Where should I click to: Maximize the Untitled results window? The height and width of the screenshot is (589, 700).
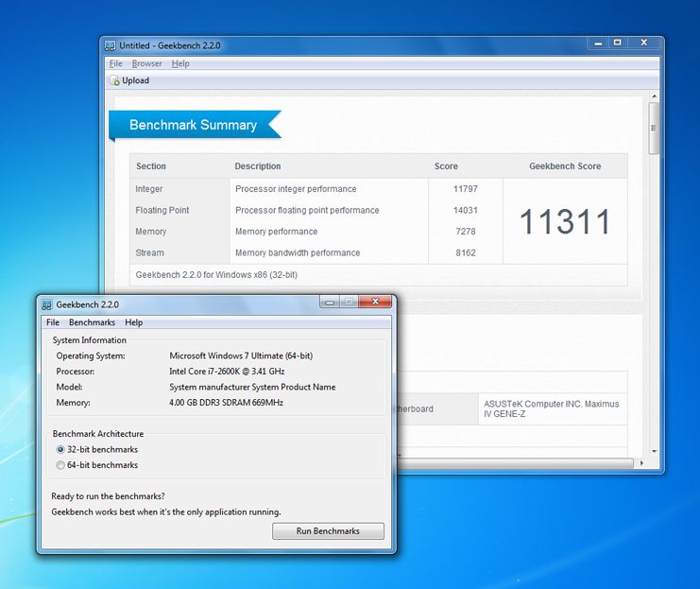617,43
